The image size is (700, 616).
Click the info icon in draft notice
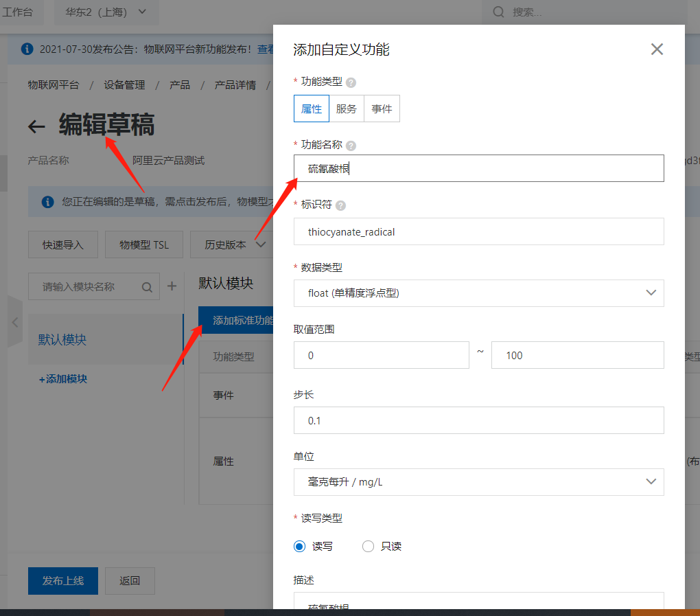coord(48,202)
